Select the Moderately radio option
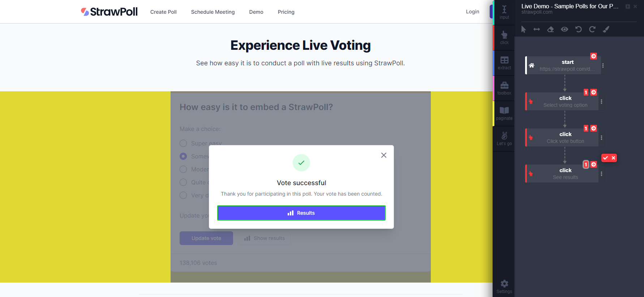The width and height of the screenshot is (644, 297). click(x=183, y=169)
